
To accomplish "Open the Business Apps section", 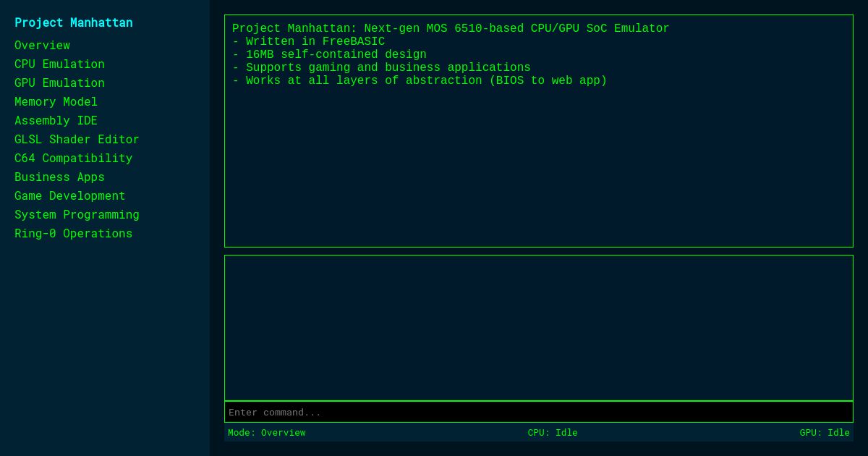I will pos(59,177).
